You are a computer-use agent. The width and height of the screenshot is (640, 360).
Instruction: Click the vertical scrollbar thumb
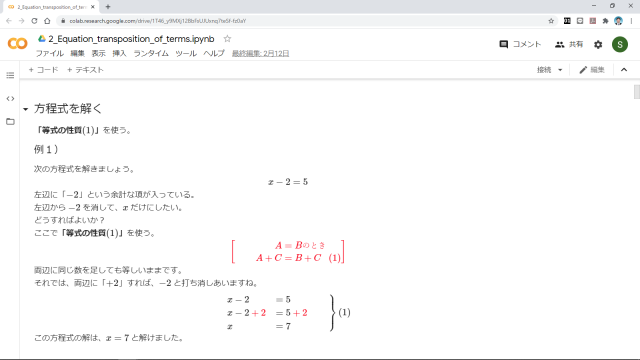point(636,92)
